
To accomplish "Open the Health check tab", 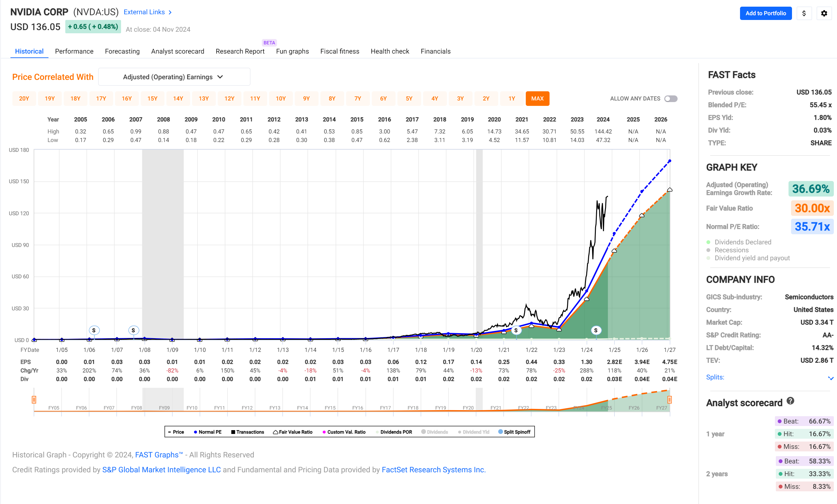I will click(390, 51).
